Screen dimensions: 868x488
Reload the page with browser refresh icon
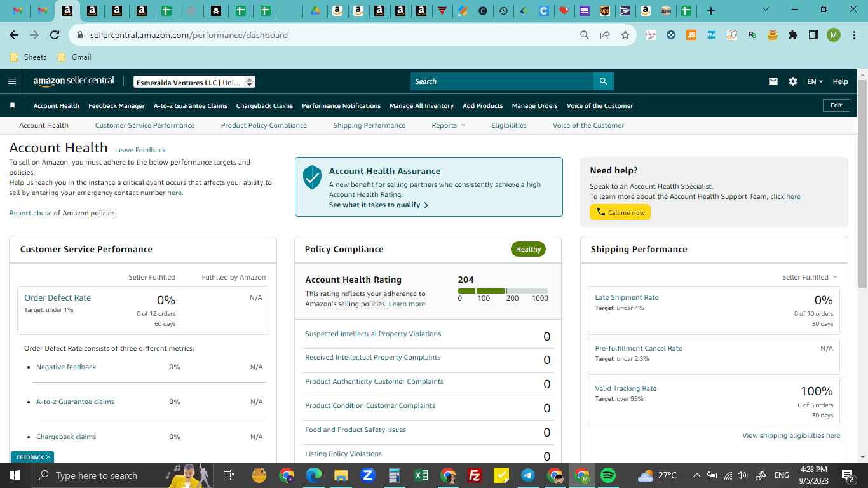[x=55, y=35]
